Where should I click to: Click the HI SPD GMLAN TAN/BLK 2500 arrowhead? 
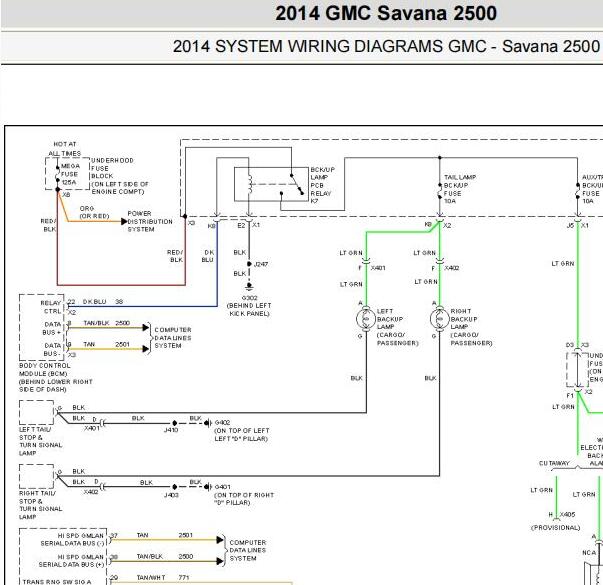coord(220,561)
